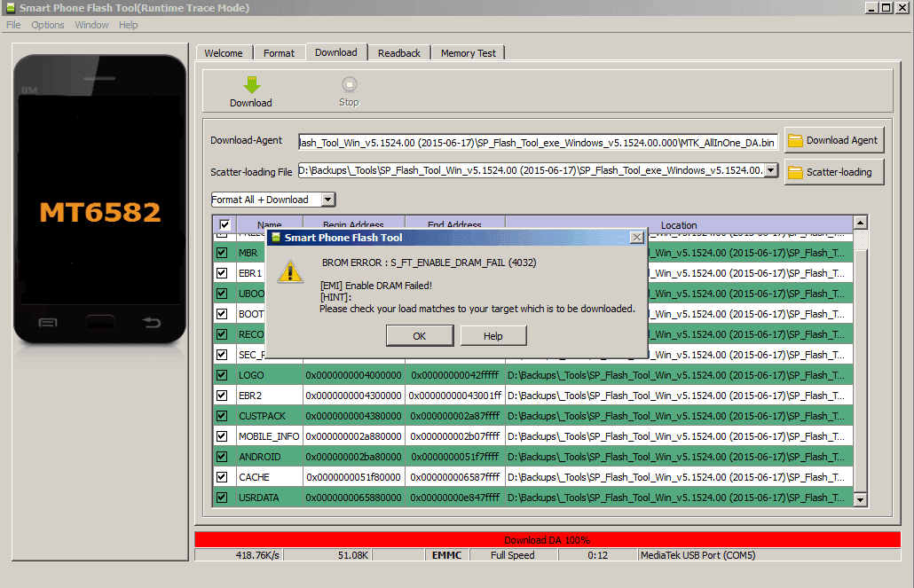Image resolution: width=914 pixels, height=588 pixels.
Task: Click the Stop circle icon
Action: [x=349, y=84]
